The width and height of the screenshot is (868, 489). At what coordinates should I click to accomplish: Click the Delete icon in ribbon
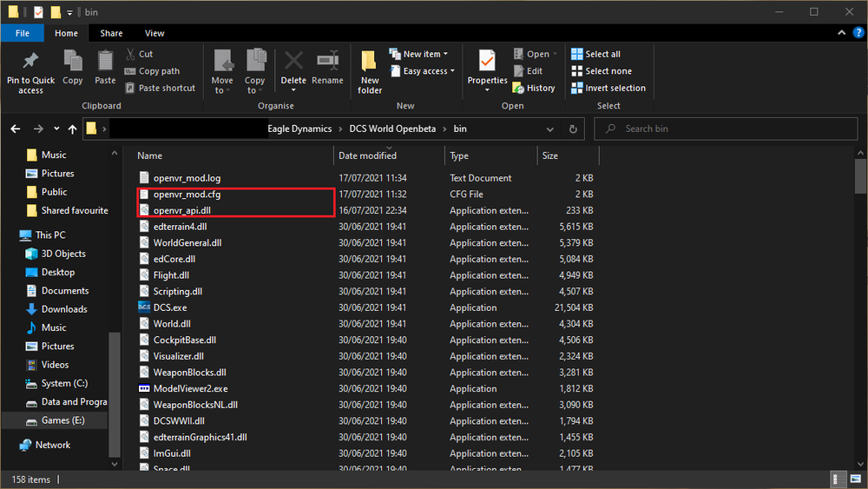point(293,62)
